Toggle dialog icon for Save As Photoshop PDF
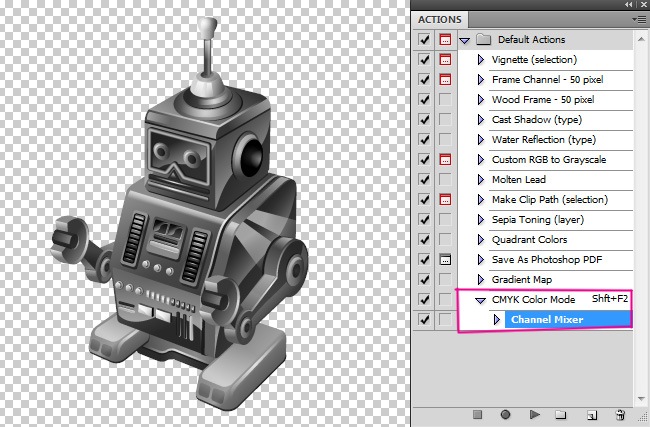 point(445,260)
